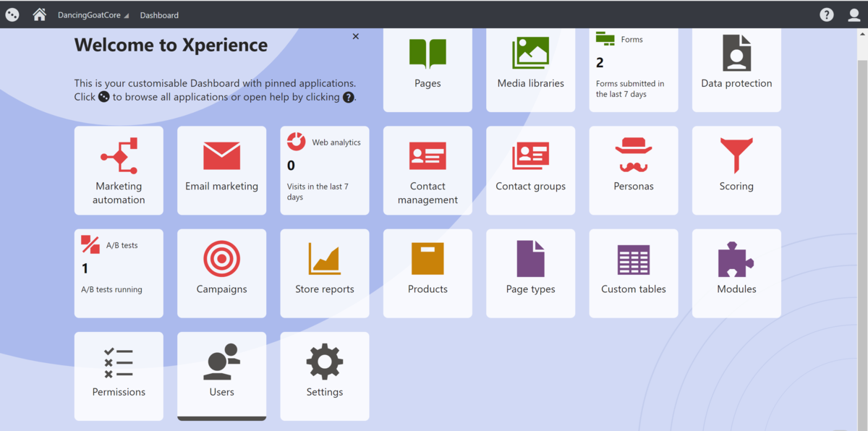
Task: Open the Data protection tile
Action: (736, 70)
